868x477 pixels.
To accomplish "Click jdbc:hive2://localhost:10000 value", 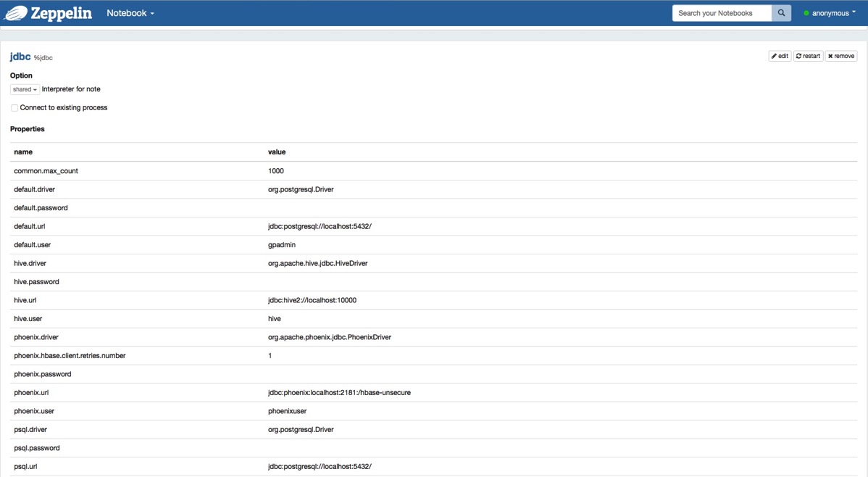I will 312,300.
